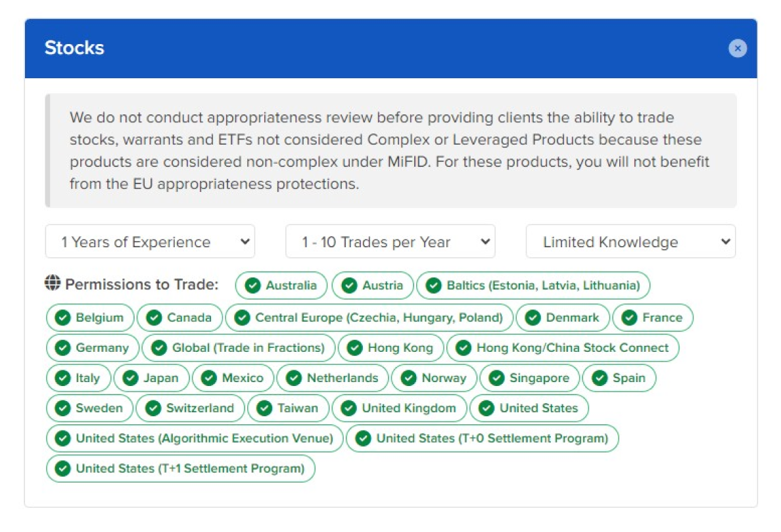Image resolution: width=781 pixels, height=532 pixels.
Task: Click the Denmark check icon
Action: (x=532, y=318)
